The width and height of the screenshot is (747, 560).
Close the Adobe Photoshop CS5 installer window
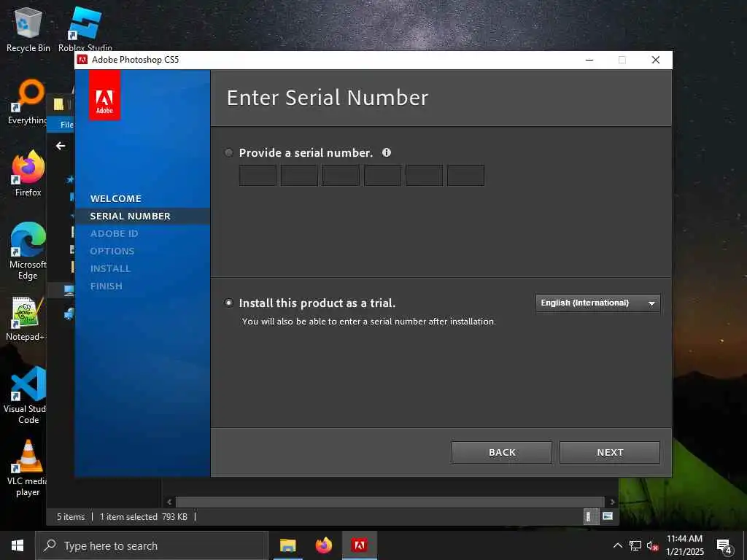(x=656, y=60)
